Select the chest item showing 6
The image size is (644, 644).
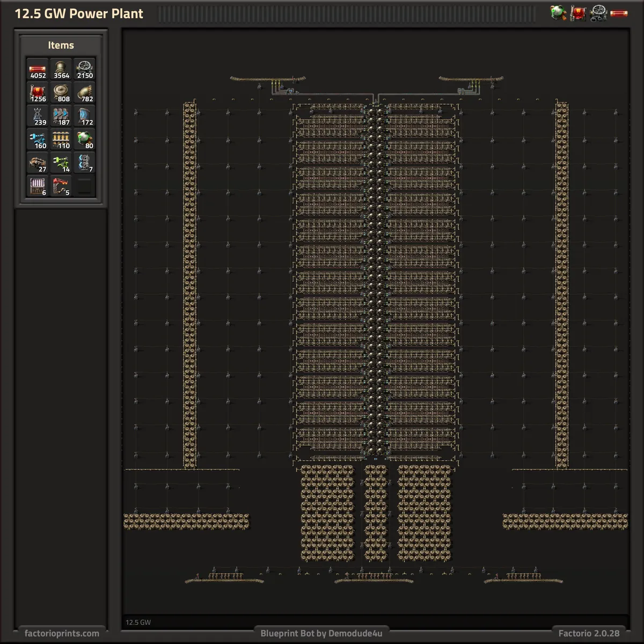[x=38, y=186]
